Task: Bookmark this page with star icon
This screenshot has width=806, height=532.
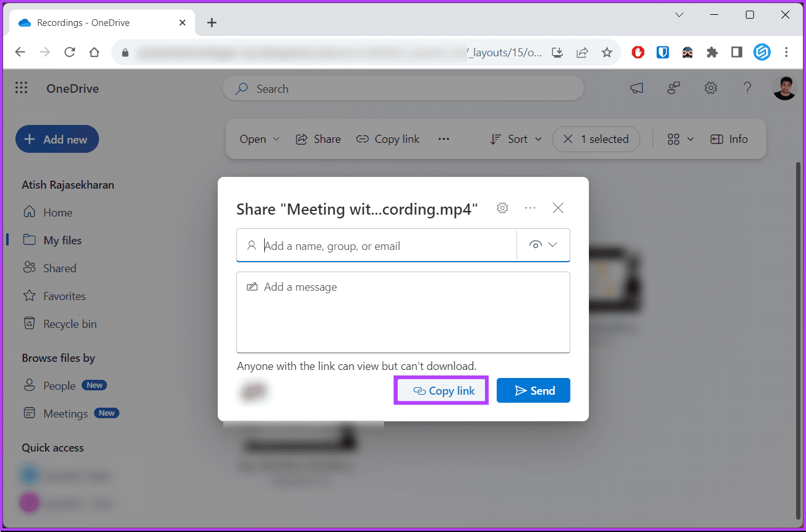Action: 607,53
